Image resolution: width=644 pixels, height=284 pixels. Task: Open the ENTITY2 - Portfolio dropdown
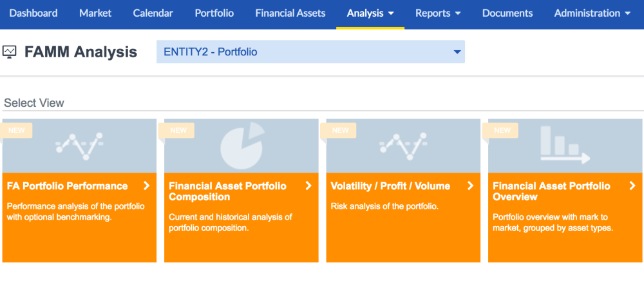point(310,52)
